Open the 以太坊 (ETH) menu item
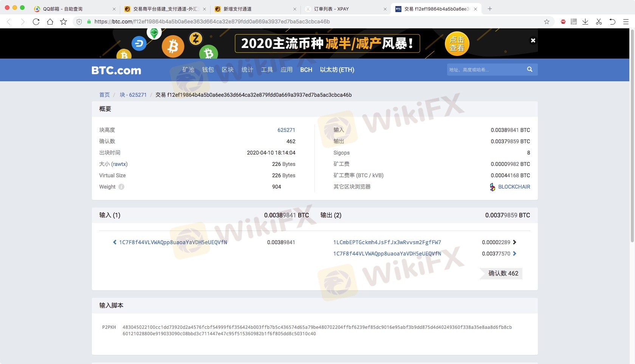This screenshot has width=635, height=364. click(337, 70)
